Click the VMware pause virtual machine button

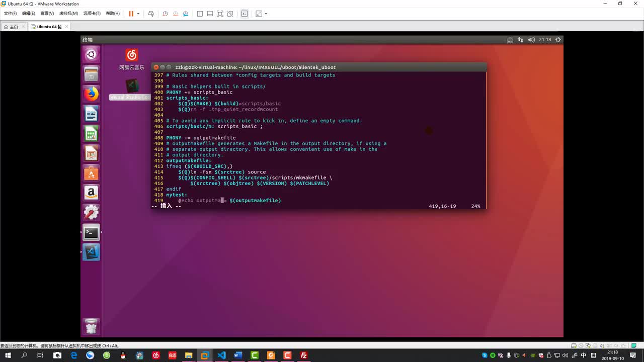coord(131,14)
